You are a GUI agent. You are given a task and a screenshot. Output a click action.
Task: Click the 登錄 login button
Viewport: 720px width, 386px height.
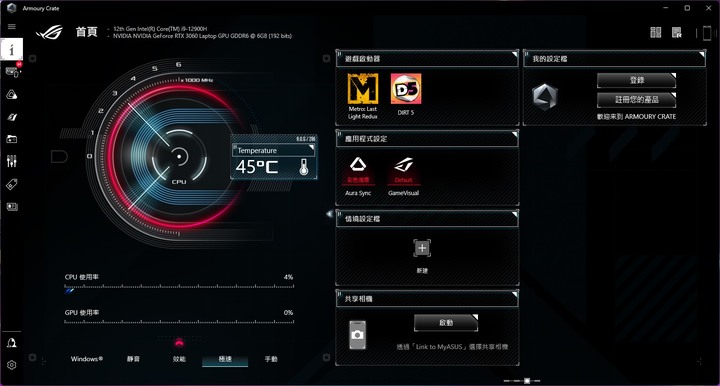click(x=636, y=80)
